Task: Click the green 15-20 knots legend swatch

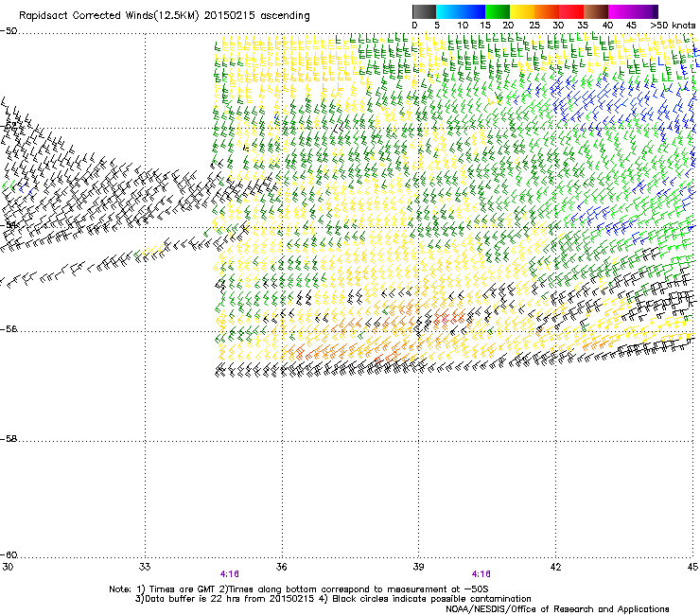Action: (498, 11)
